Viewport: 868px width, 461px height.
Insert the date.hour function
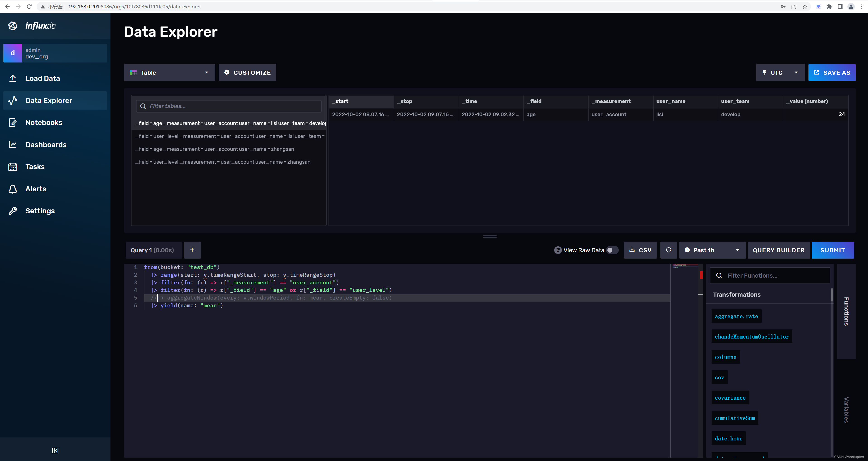click(x=729, y=438)
